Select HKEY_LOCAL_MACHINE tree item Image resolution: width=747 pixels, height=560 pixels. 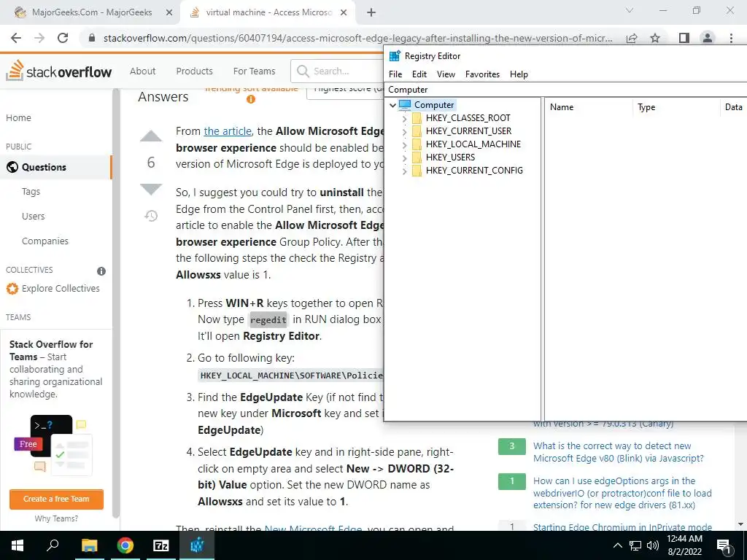pos(473,144)
